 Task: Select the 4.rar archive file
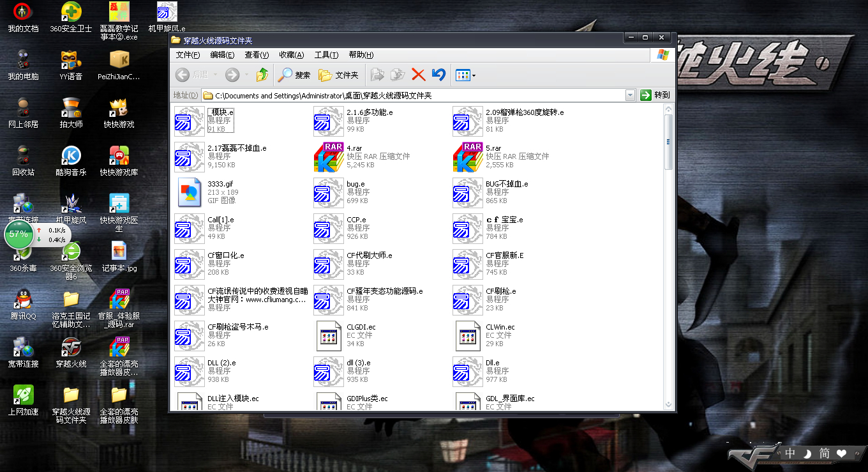(x=329, y=157)
